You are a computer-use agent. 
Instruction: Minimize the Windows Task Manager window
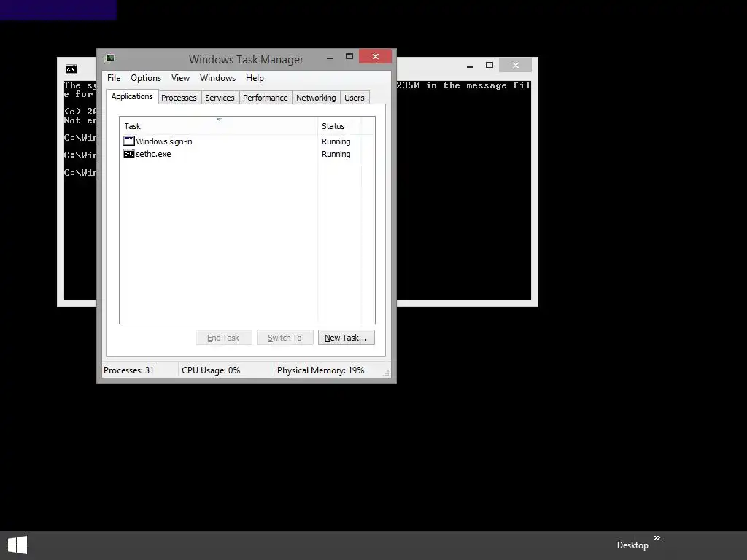pyautogui.click(x=329, y=57)
